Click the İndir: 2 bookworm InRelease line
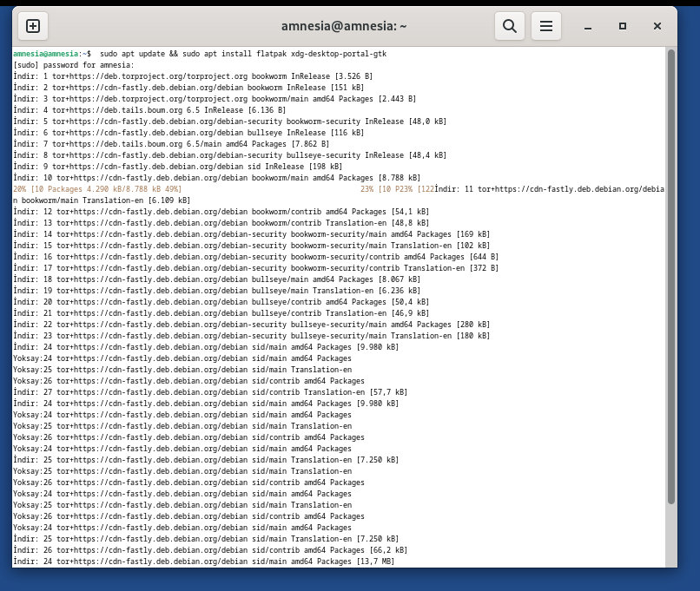Image resolution: width=700 pixels, height=591 pixels. coord(188,88)
